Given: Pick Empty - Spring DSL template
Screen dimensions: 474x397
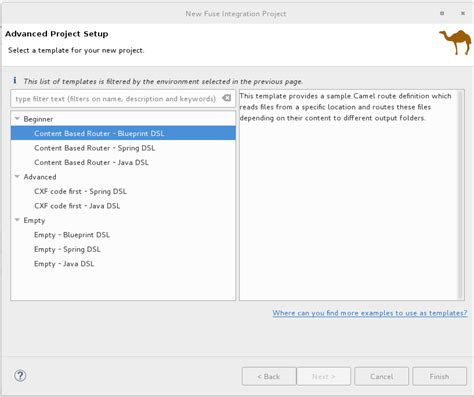Looking at the screenshot, I should click(x=123, y=249).
